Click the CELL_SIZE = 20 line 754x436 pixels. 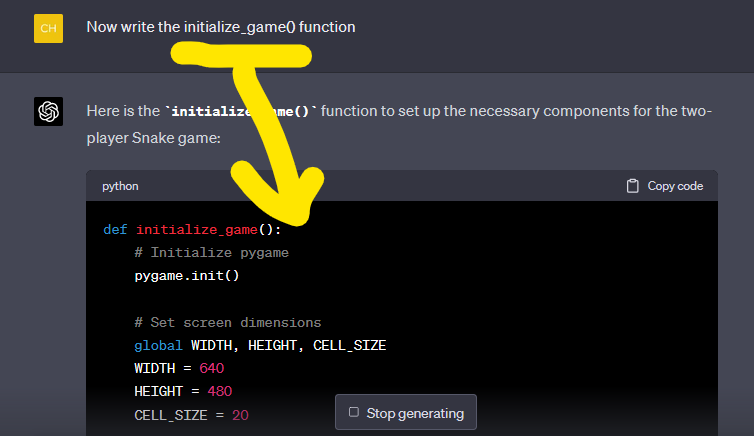click(x=192, y=414)
